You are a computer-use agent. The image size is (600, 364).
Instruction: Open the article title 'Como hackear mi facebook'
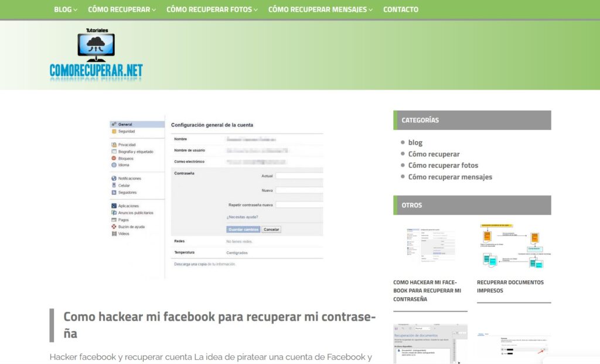point(220,325)
